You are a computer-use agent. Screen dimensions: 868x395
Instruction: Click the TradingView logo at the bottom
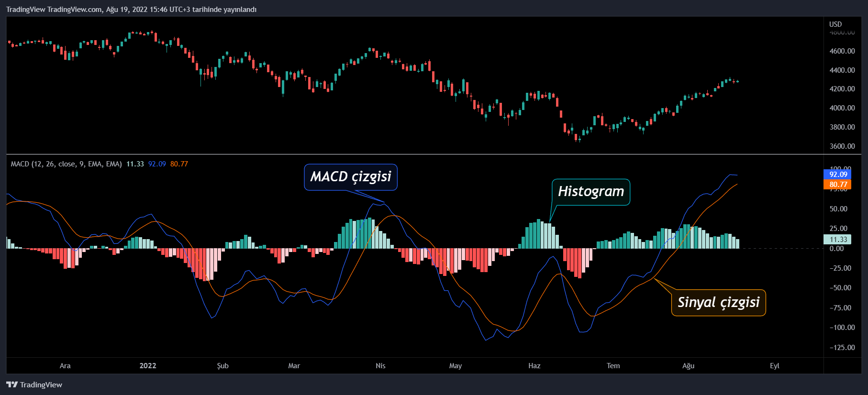coord(34,385)
